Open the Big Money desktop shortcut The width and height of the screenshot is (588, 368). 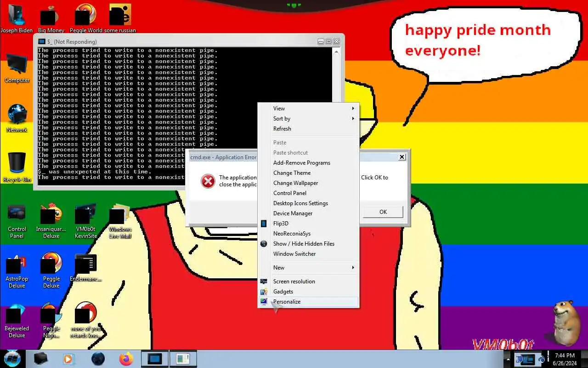51,18
